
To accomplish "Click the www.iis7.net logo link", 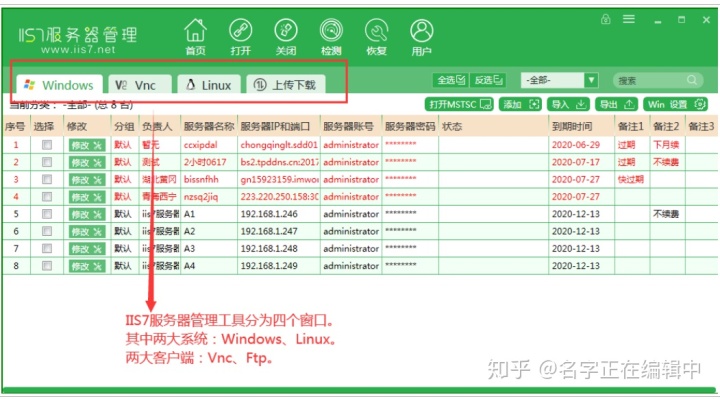I will (x=78, y=50).
